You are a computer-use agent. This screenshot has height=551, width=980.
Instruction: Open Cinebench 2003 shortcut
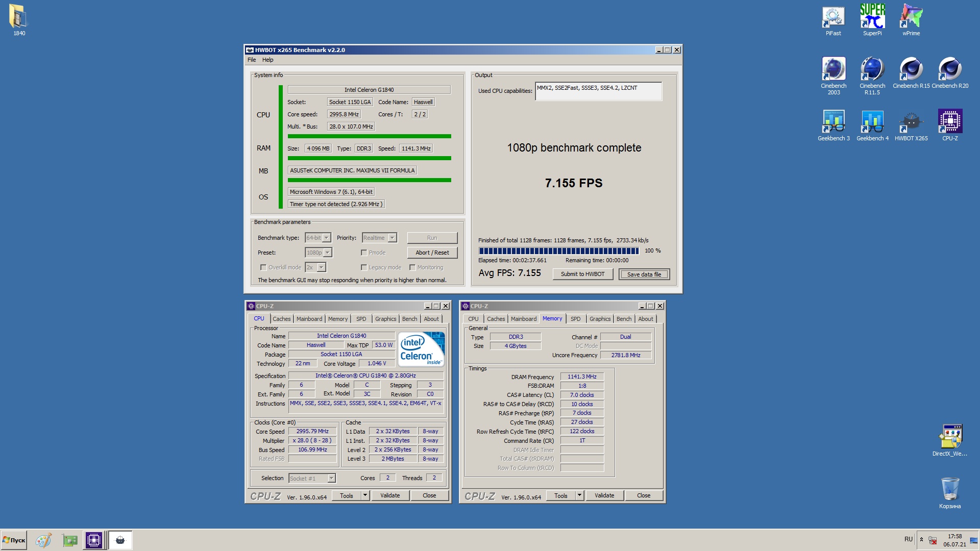833,76
